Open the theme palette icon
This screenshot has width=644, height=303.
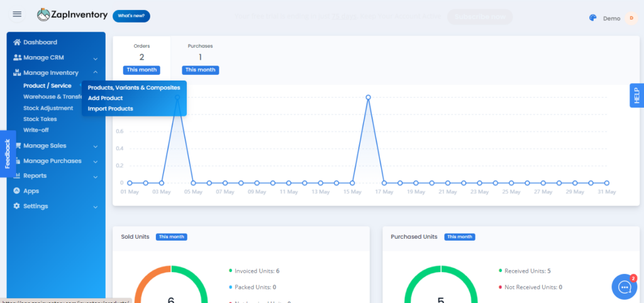[x=592, y=18]
